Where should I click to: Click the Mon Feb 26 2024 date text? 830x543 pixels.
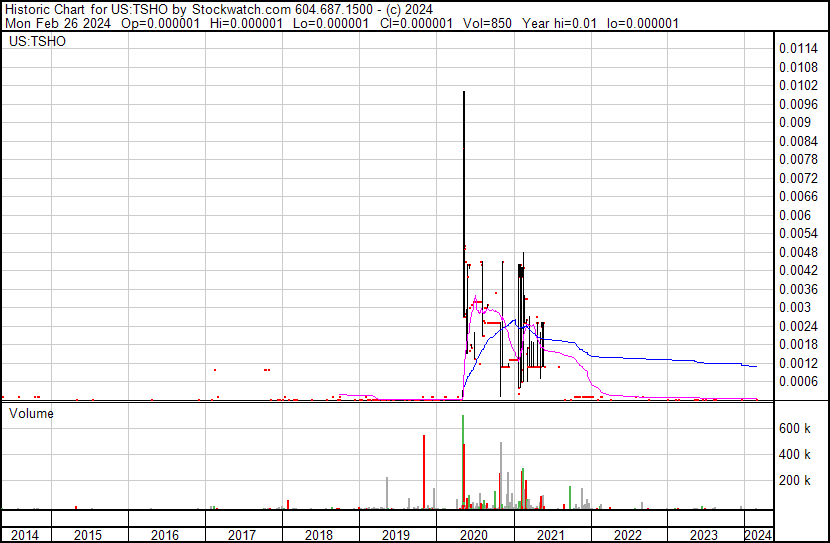tap(58, 24)
